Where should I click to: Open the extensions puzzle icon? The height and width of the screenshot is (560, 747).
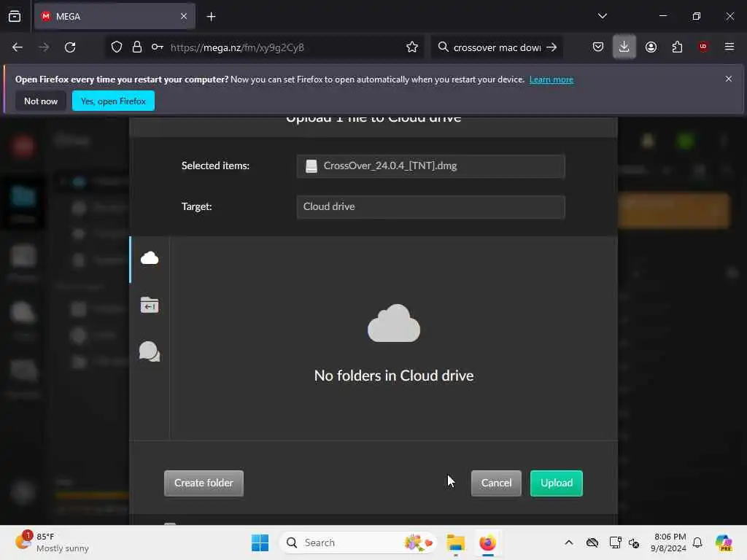pos(677,47)
